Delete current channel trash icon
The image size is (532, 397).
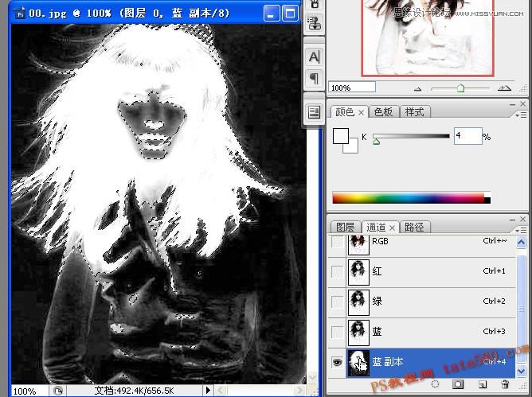[505, 384]
